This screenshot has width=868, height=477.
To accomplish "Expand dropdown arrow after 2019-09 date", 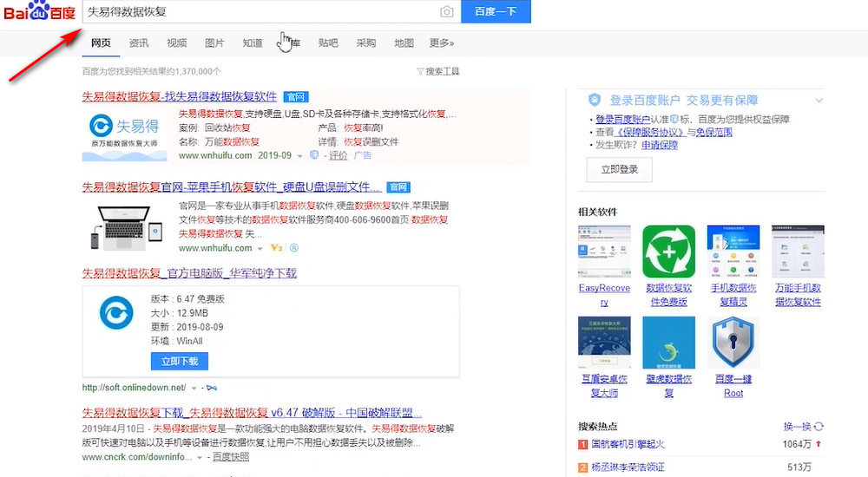I will (299, 156).
